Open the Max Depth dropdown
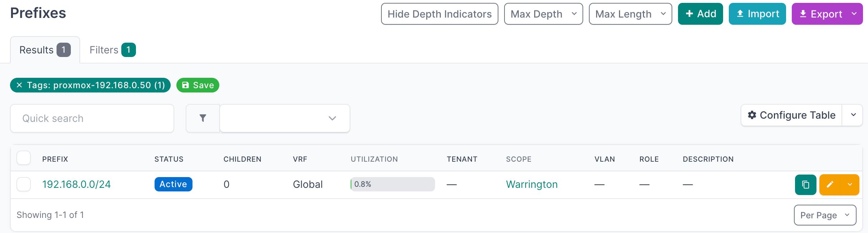The width and height of the screenshot is (868, 233). pyautogui.click(x=543, y=14)
